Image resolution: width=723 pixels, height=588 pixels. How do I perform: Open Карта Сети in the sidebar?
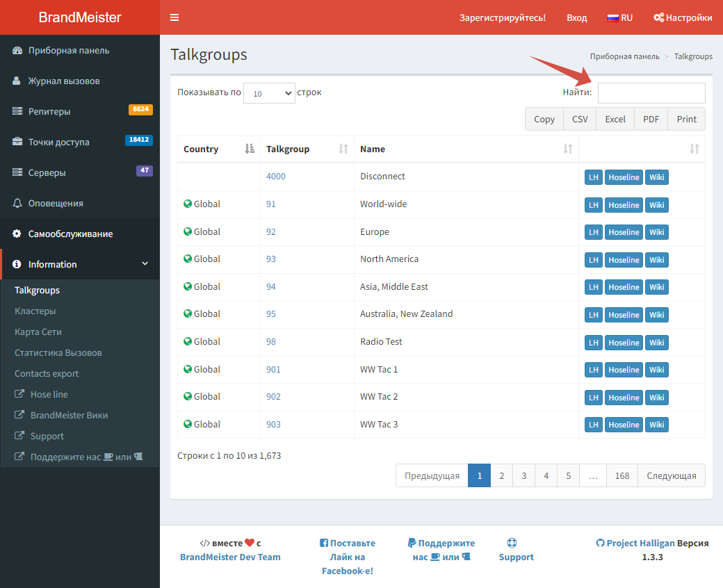coord(38,332)
